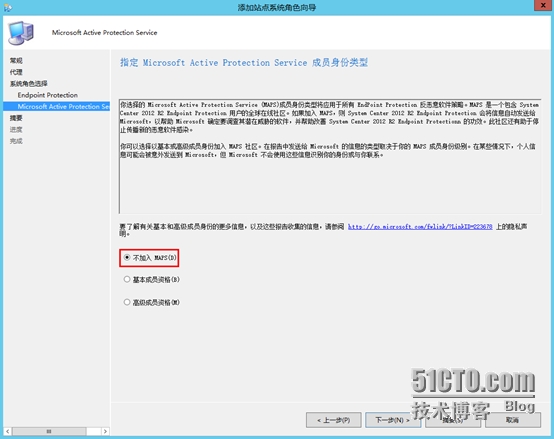Open the go.microsoft.com privacy statement link
The width and height of the screenshot is (554, 439).
click(x=420, y=226)
